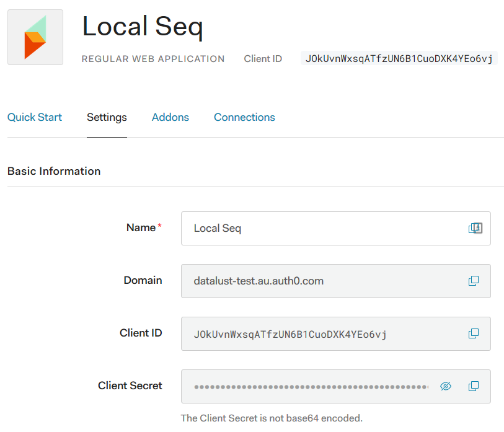504x432 pixels.
Task: Click inside the Client ID field
Action: [335, 333]
